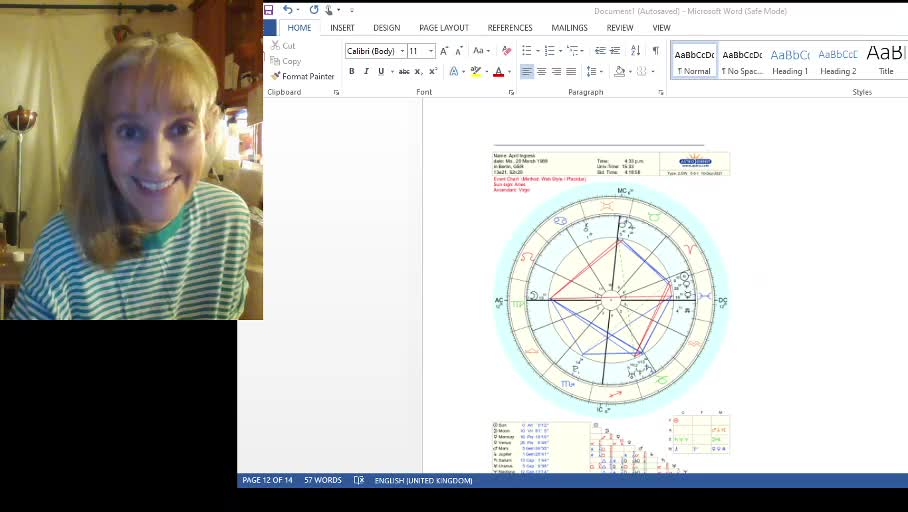Open underline style dropdown arrow
Viewport: 908px width, 512px height.
pyautogui.click(x=392, y=72)
